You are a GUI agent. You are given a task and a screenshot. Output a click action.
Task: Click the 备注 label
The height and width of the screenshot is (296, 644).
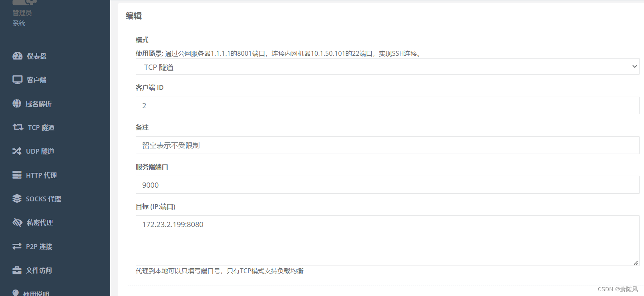142,127
